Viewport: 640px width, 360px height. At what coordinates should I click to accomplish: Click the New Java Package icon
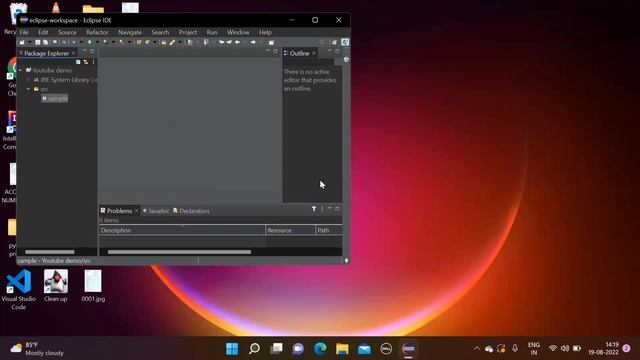(139, 42)
